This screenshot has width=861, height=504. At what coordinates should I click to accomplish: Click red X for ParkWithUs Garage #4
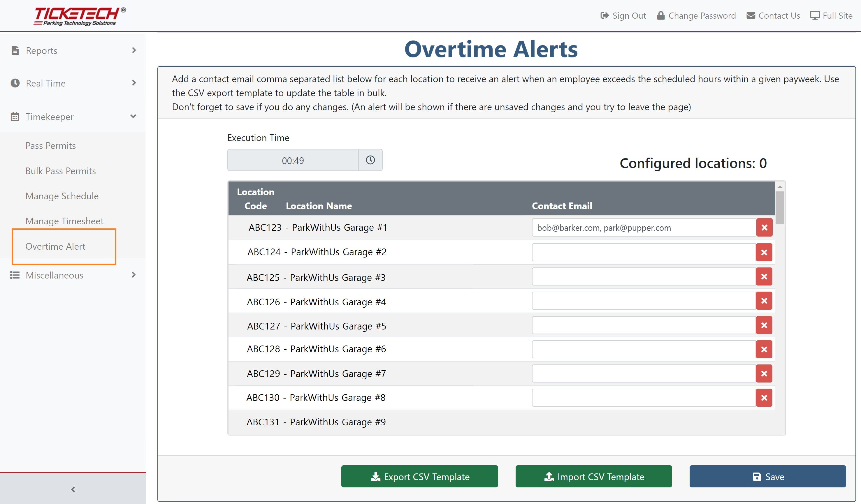764,301
